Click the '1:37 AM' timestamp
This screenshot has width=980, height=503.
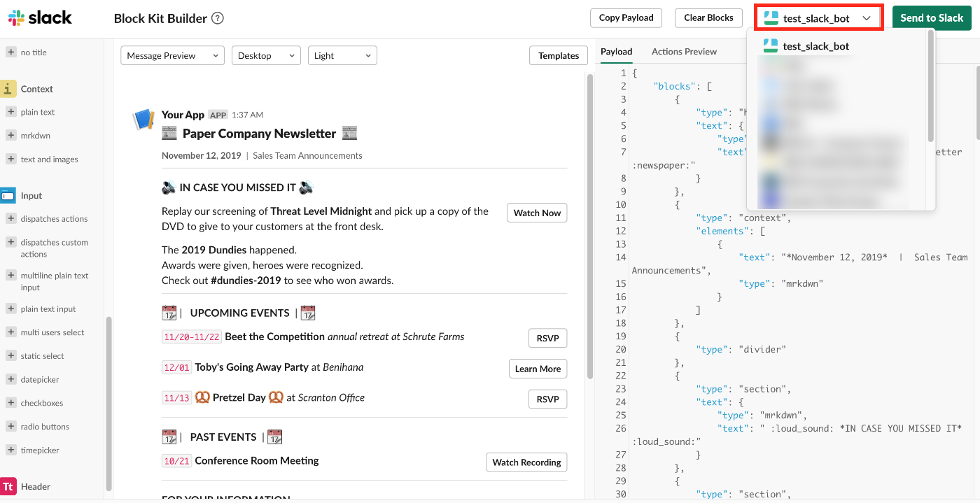247,115
